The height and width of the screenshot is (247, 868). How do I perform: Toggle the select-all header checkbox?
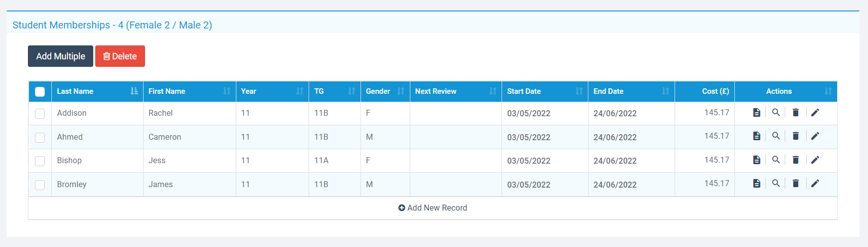40,92
